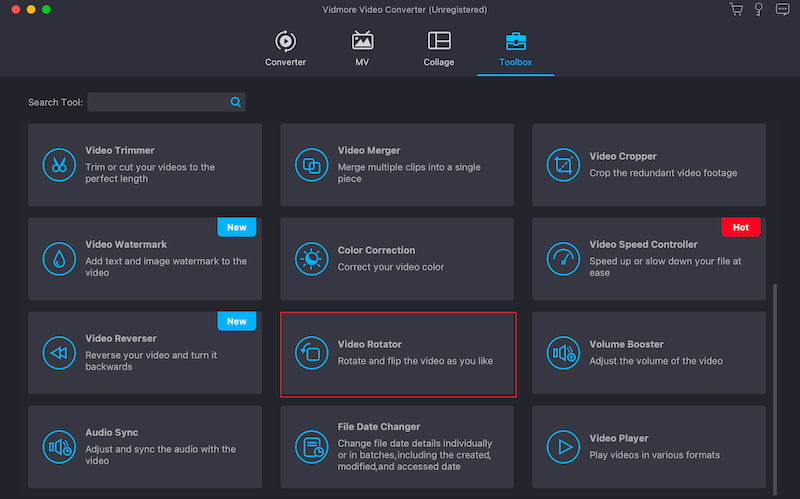Open the Converter tab
The image size is (800, 499).
pyautogui.click(x=285, y=49)
